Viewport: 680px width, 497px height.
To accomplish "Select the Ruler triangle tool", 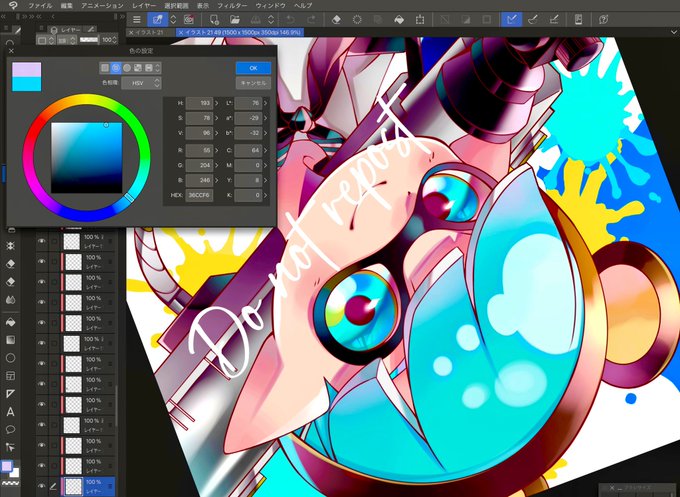I will coord(10,394).
